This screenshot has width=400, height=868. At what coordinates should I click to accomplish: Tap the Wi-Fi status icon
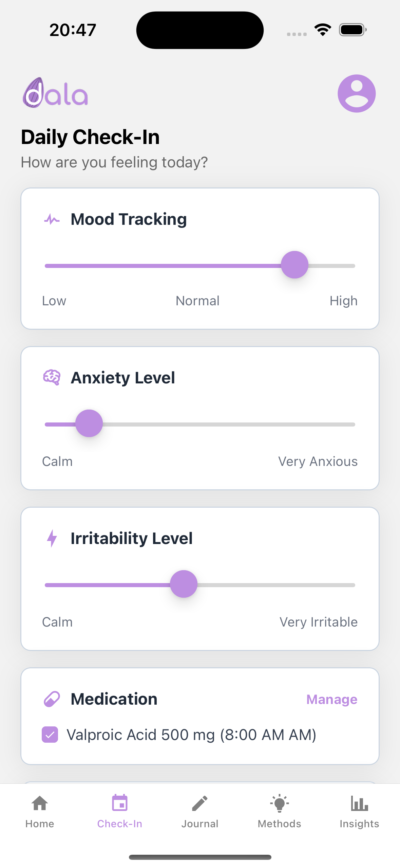point(323,30)
